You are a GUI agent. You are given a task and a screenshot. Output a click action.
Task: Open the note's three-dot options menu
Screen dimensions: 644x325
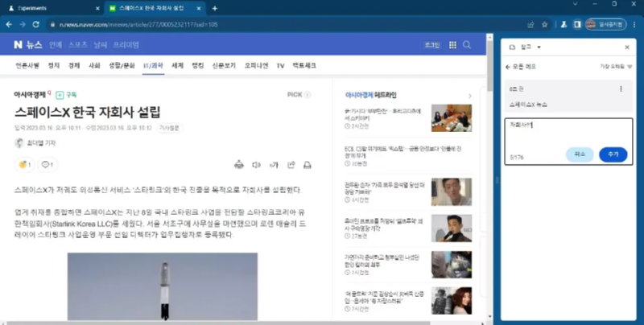click(620, 88)
